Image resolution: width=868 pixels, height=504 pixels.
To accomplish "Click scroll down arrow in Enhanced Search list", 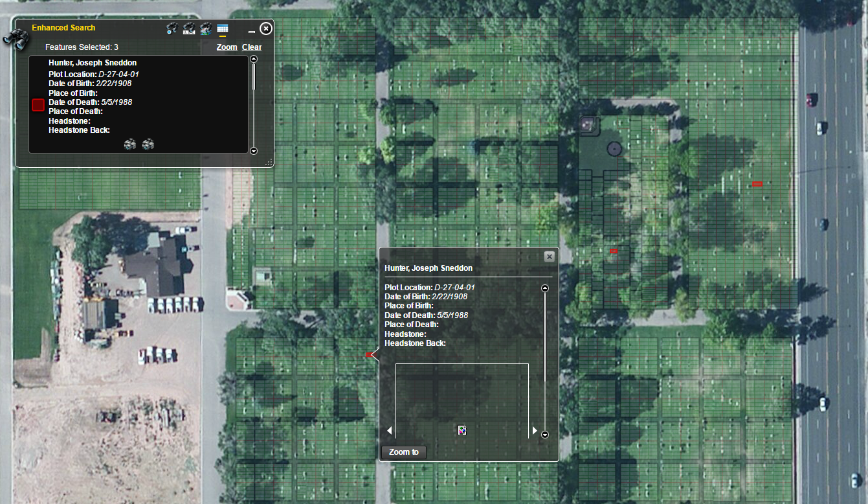I will [254, 150].
